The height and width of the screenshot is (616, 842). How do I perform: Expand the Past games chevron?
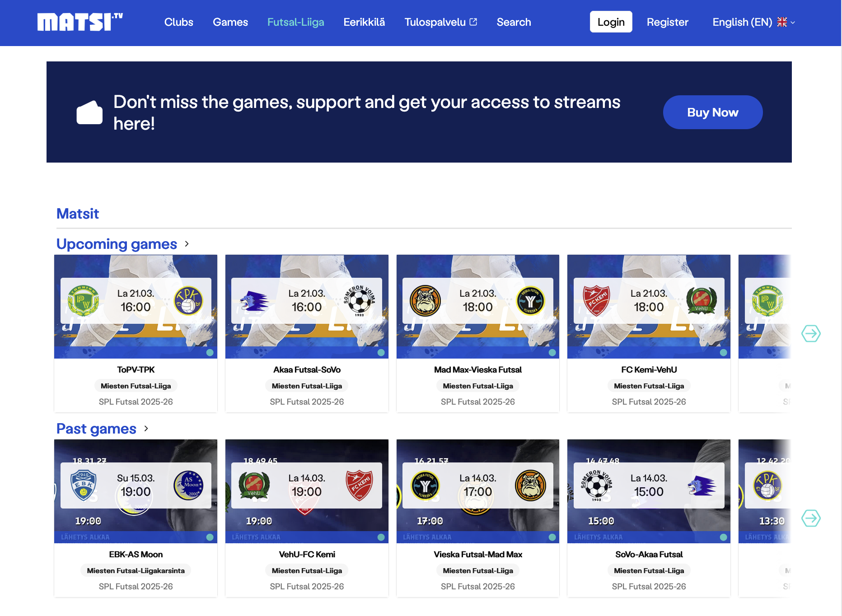146,429
